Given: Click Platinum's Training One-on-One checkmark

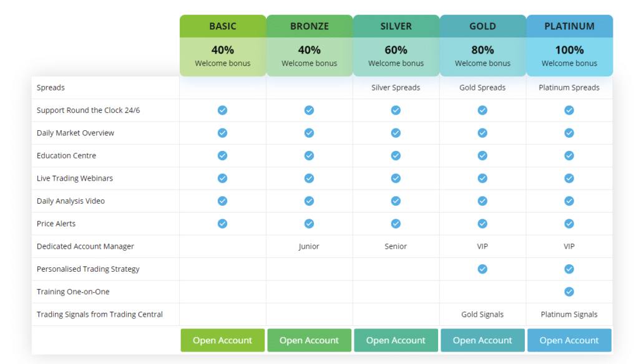Looking at the screenshot, I should click(569, 292).
